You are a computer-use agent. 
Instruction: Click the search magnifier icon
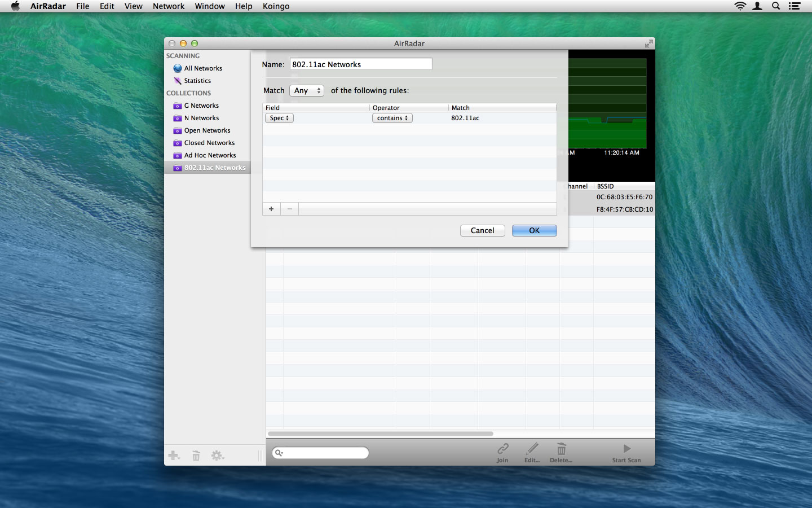pyautogui.click(x=279, y=453)
